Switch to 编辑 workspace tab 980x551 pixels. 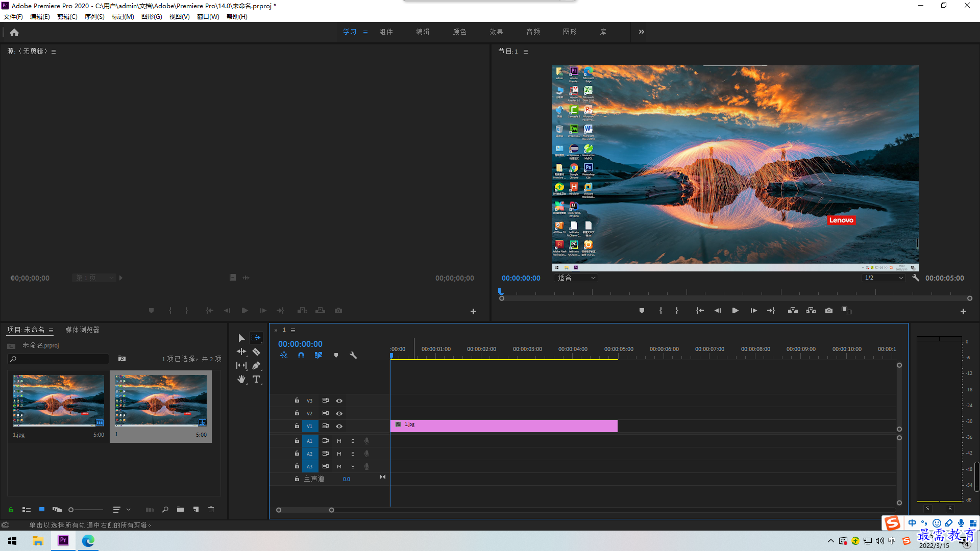click(x=423, y=32)
